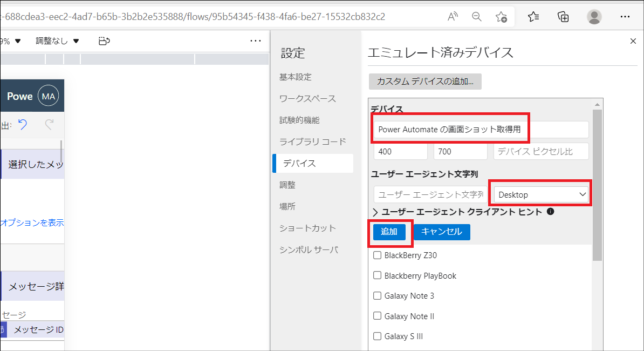
Task: Click the device name input field
Action: coord(481,130)
